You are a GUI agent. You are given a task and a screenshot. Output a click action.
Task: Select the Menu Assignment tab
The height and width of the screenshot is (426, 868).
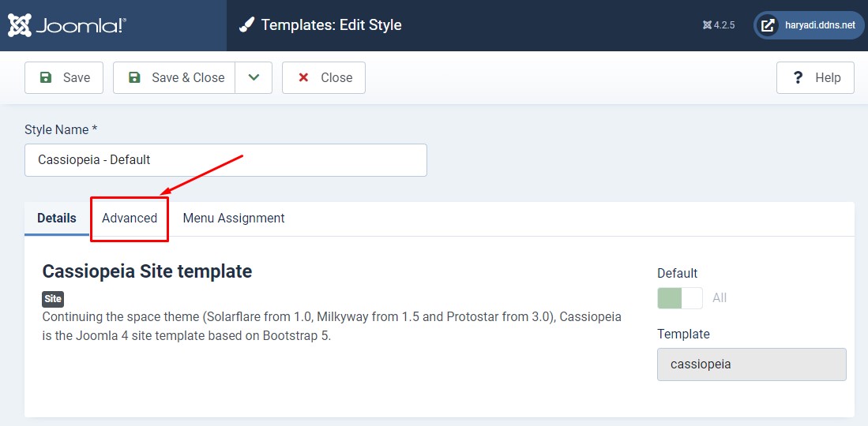click(234, 218)
